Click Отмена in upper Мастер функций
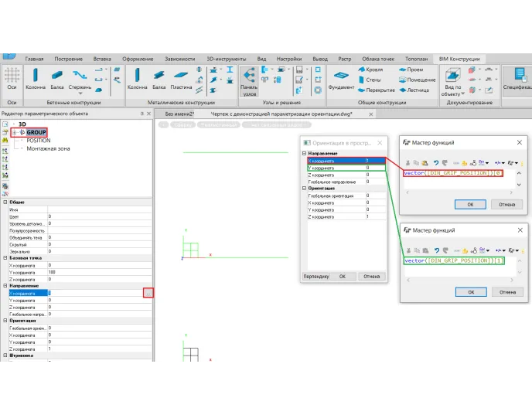 pos(507,205)
